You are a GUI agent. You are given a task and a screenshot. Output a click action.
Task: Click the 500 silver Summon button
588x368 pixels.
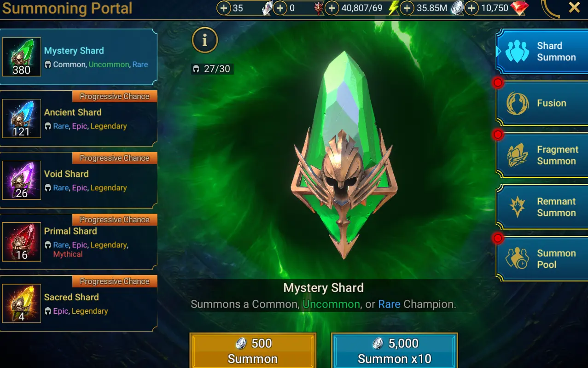(253, 351)
